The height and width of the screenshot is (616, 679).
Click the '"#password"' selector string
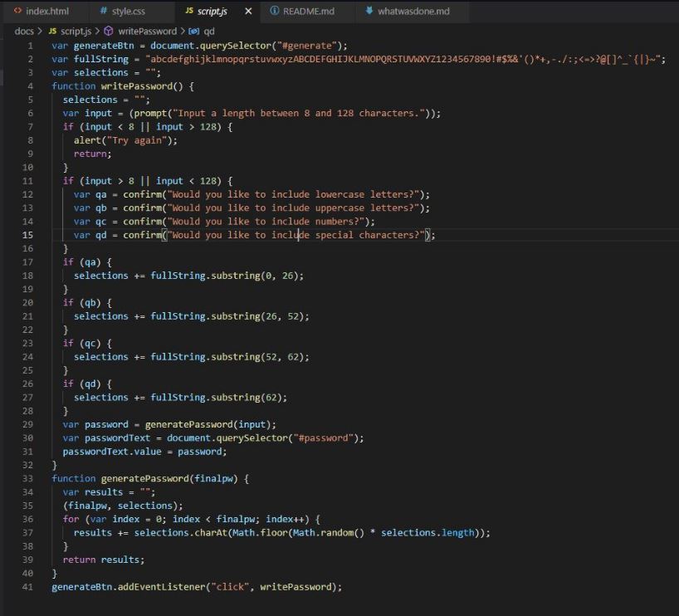point(323,438)
